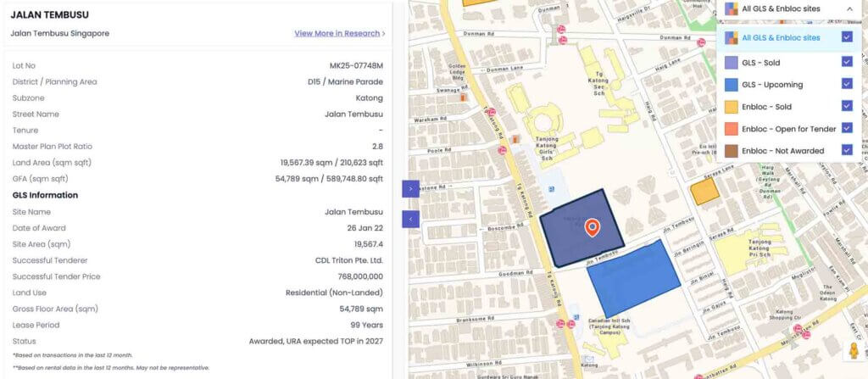Image resolution: width=868 pixels, height=379 pixels.
Task: Click the orange enbloc polygon near Seraya Lane
Action: (704, 192)
